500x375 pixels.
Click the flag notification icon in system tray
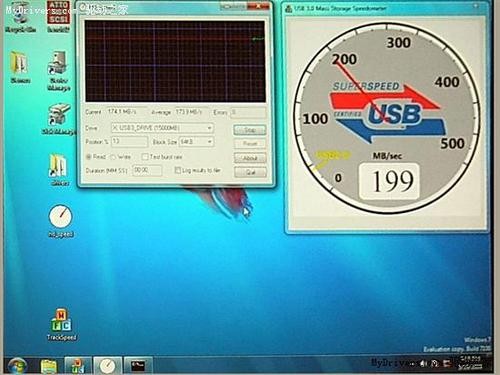point(447,364)
